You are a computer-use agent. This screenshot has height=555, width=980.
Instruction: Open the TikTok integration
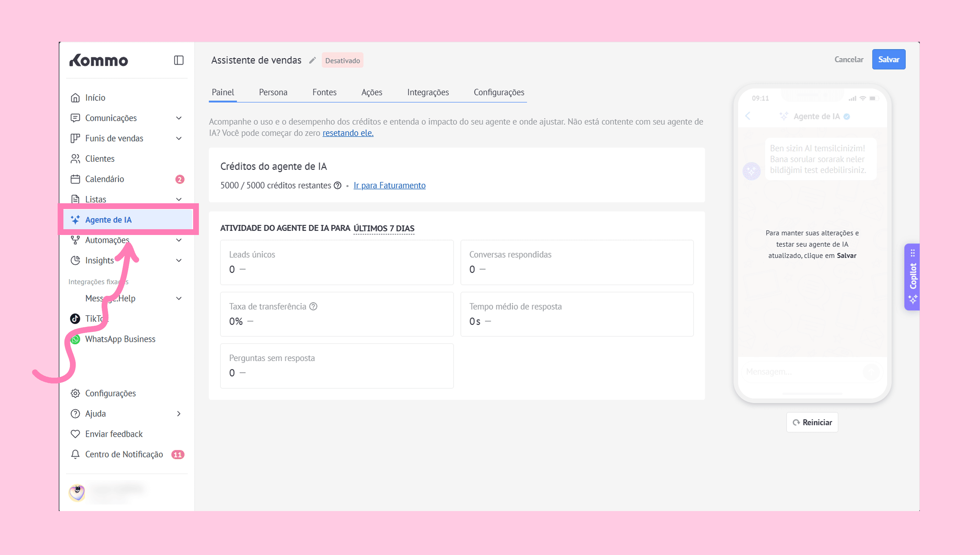92,319
